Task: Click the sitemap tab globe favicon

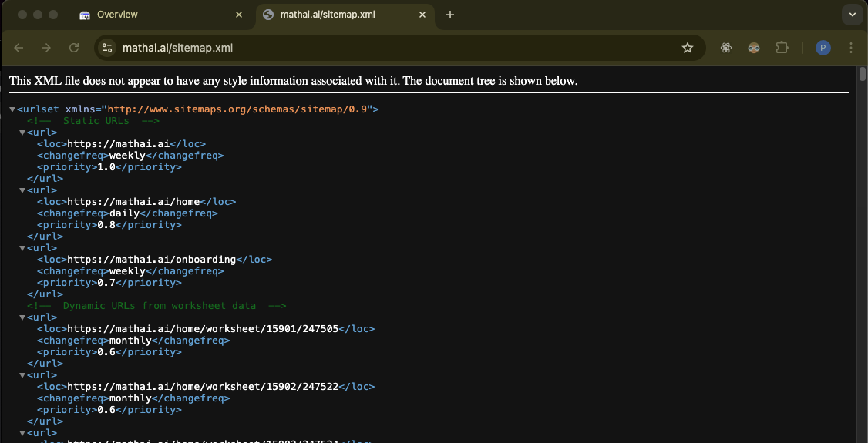Action: tap(268, 15)
